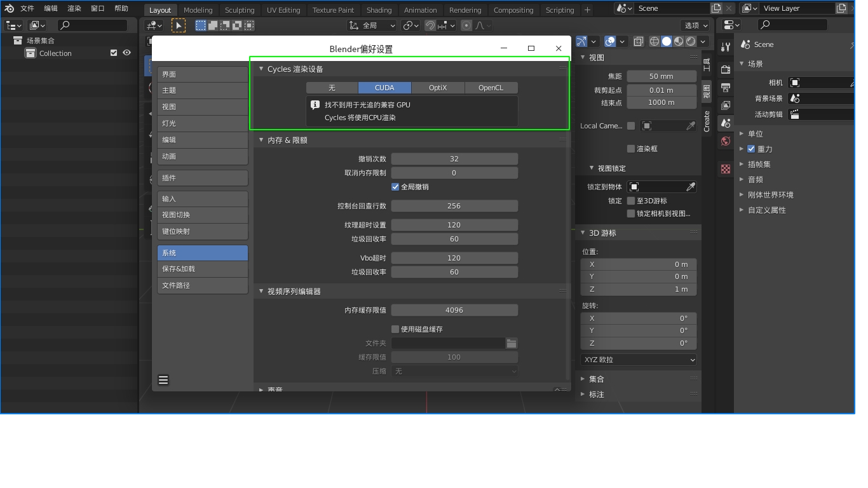Collapse the Cycles 渲染设备 panel
868x488 pixels.
pyautogui.click(x=261, y=69)
